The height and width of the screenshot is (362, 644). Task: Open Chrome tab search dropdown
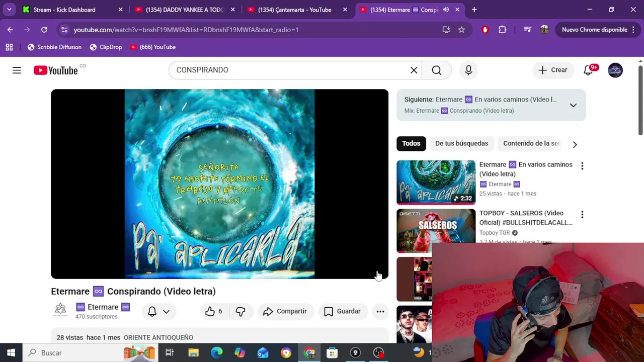(x=9, y=10)
